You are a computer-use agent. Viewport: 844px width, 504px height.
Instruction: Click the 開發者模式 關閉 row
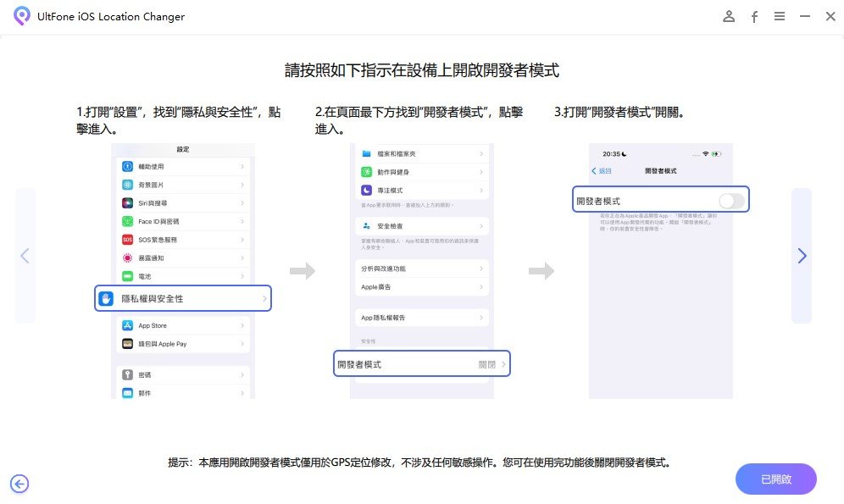click(422, 363)
